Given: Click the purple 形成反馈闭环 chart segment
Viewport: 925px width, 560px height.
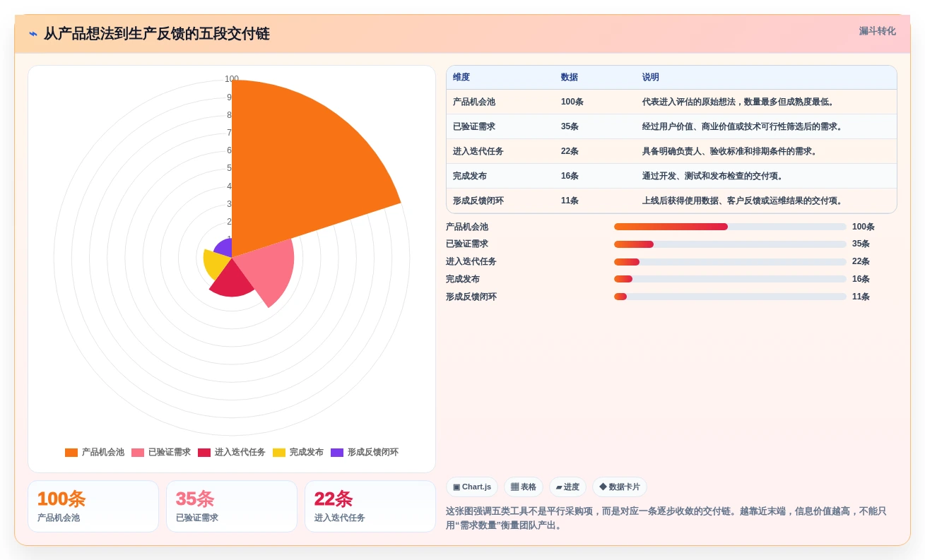Looking at the screenshot, I should coord(225,249).
